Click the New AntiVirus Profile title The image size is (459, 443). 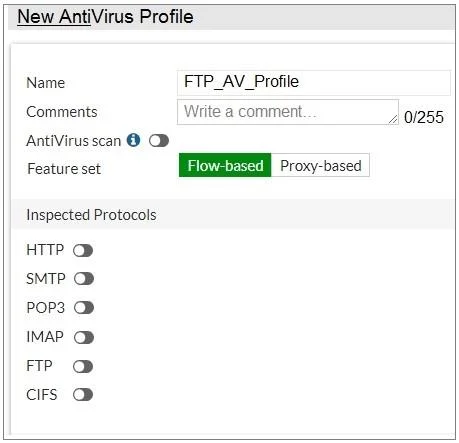click(x=105, y=17)
